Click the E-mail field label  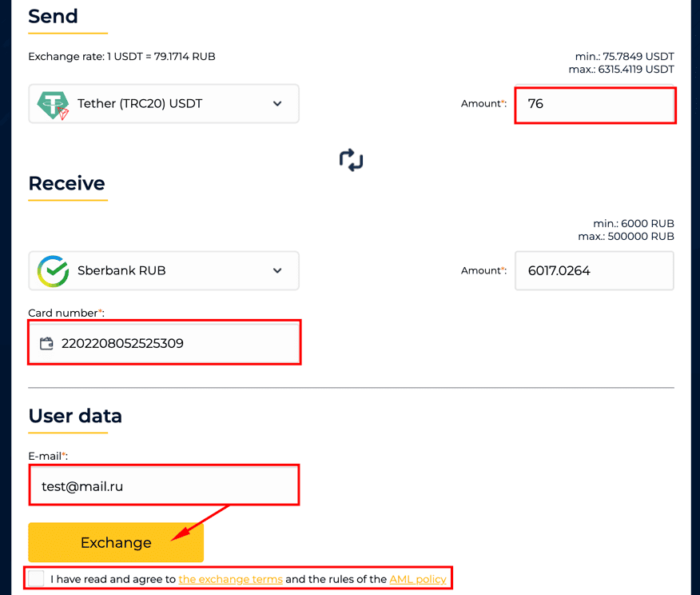point(48,456)
